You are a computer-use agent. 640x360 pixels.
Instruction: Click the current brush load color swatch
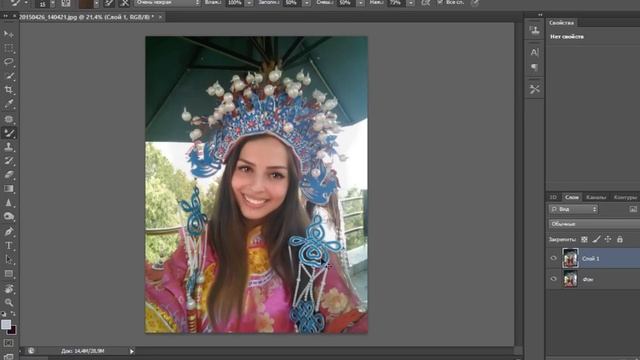click(x=86, y=3)
